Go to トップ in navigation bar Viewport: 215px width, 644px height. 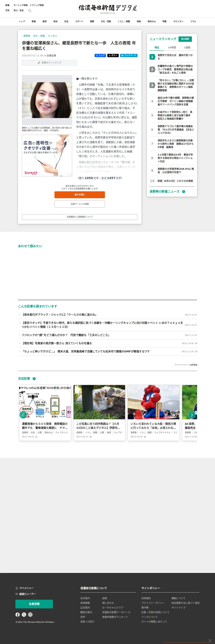(22, 22)
